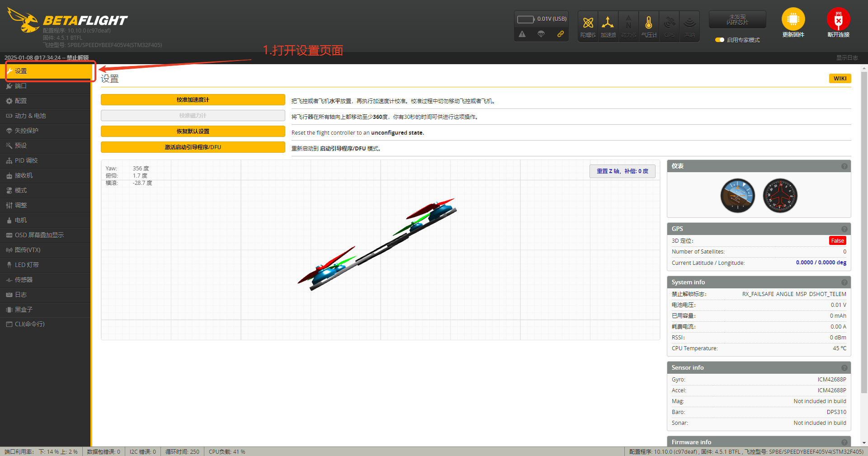The width and height of the screenshot is (868, 456).
Task: Click the 加速度 accelerometer sensor icon
Action: coord(608,26)
